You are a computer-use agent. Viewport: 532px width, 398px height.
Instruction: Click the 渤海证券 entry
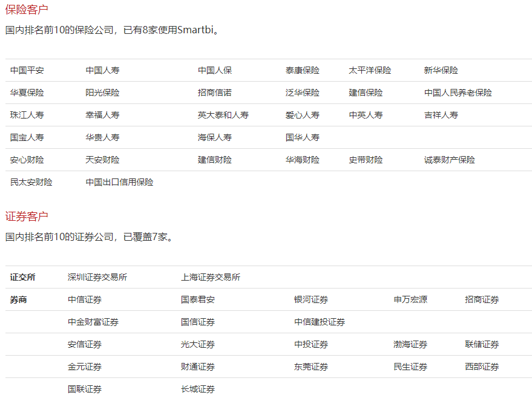[410, 344]
